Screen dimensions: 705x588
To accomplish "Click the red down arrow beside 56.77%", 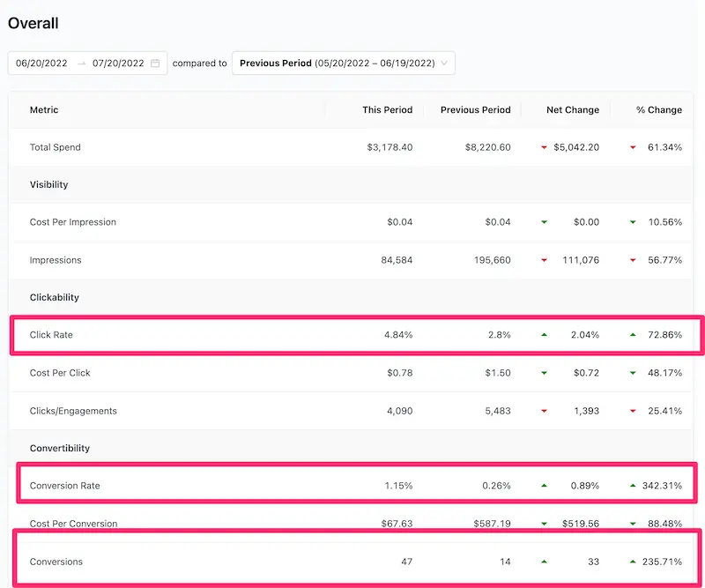I will coord(633,260).
